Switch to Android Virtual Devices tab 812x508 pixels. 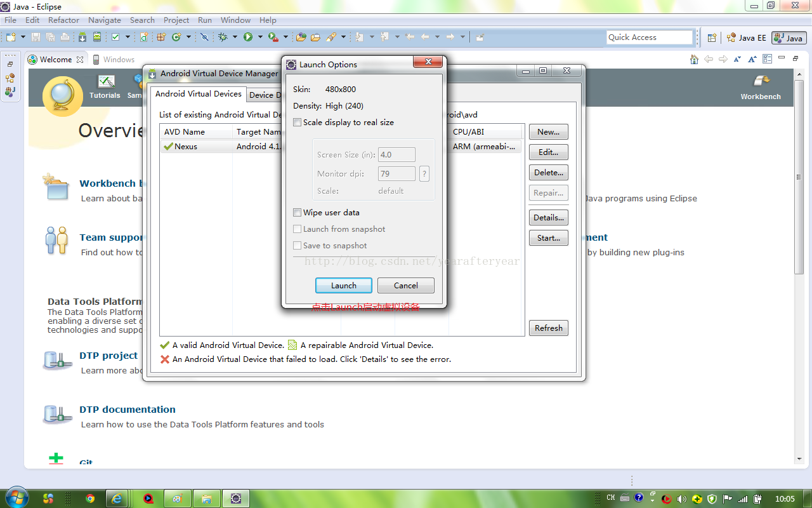(x=199, y=94)
